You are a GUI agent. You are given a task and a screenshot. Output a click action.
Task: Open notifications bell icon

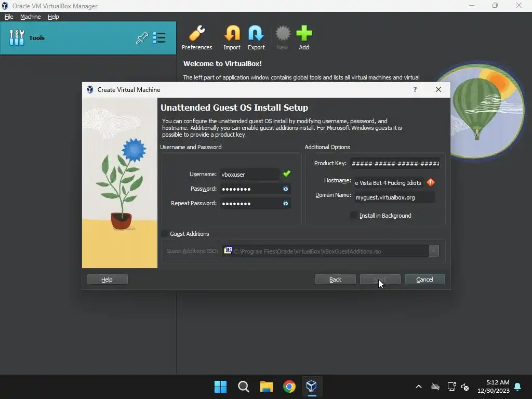[x=518, y=387]
